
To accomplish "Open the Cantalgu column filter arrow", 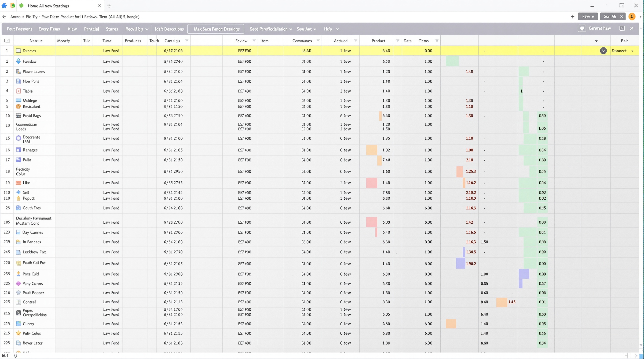I will pos(187,40).
